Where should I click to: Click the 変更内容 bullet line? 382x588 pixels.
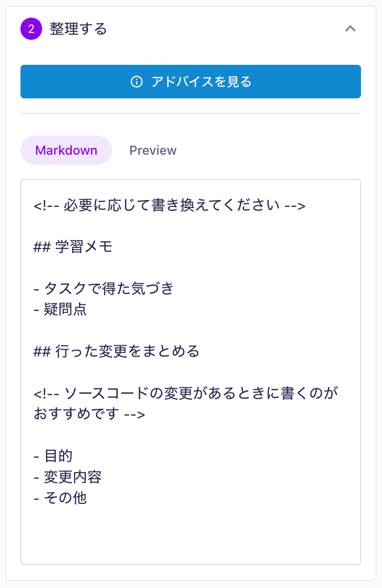(x=68, y=477)
